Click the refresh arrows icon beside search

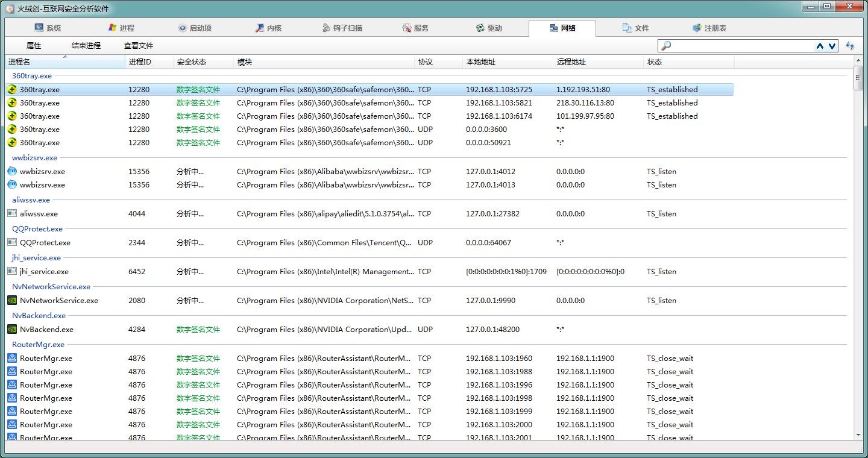pos(850,46)
